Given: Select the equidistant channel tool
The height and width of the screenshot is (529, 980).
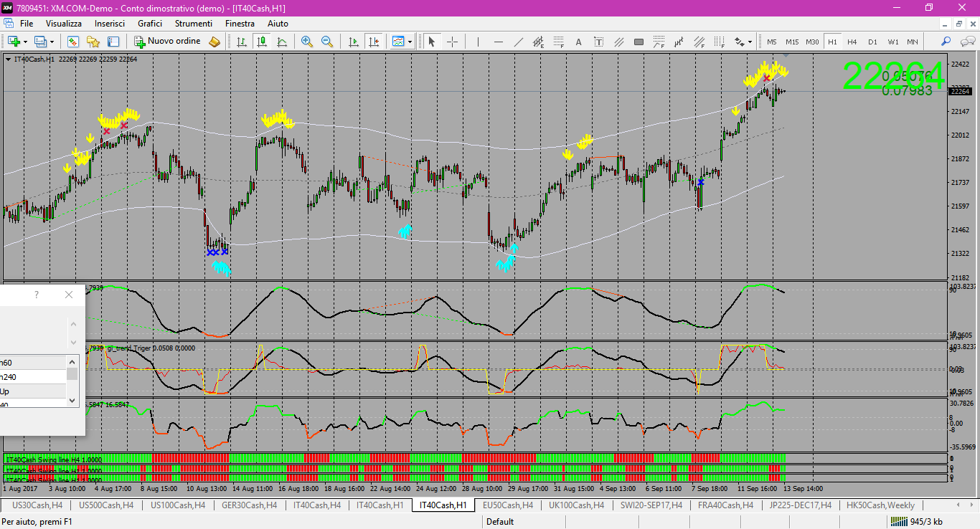Looking at the screenshot, I should (x=538, y=42).
